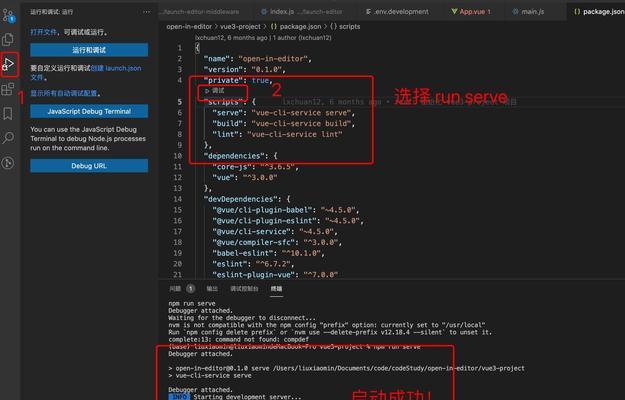The height and width of the screenshot is (400, 625).
Task: Open the 输出 output panel tab
Action: (x=212, y=288)
